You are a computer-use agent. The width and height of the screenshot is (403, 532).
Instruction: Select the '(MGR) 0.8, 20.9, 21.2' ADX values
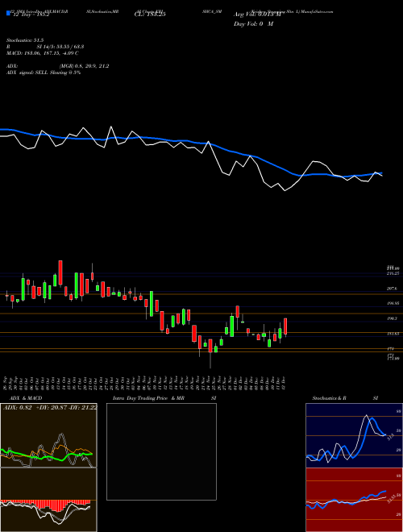(84, 66)
